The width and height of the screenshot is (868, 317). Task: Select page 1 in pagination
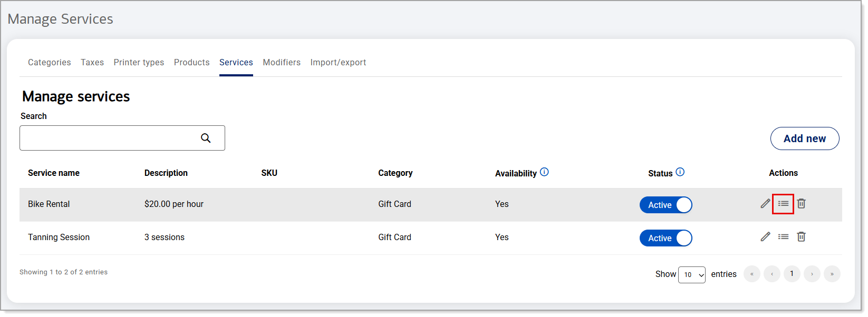coord(792,274)
